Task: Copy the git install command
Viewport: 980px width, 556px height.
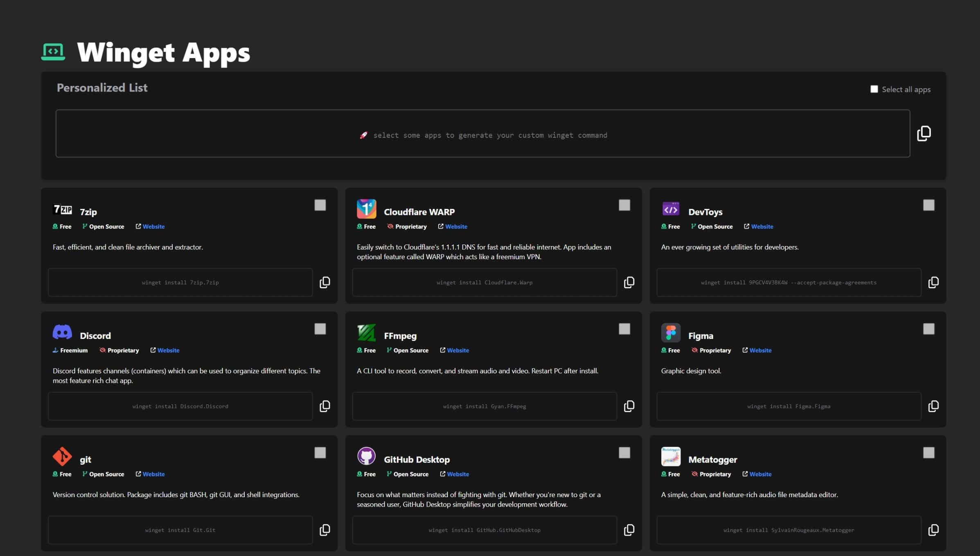Action: 325,530
